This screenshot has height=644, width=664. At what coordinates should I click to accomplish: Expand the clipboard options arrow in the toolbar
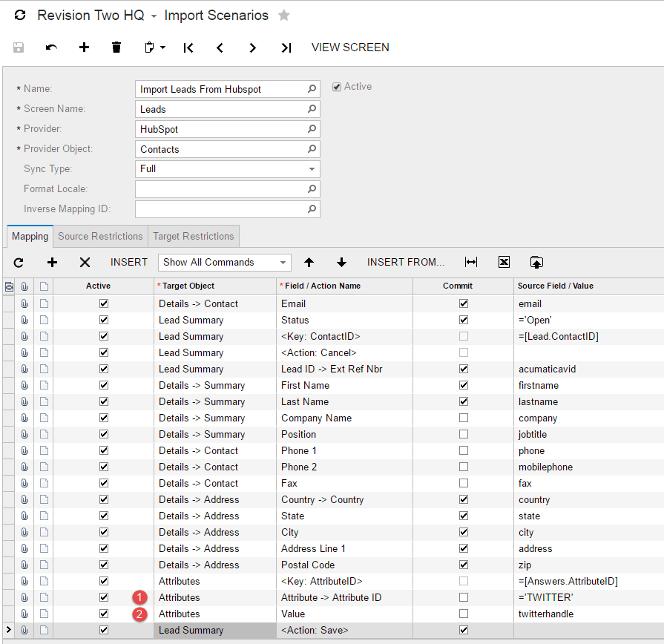(162, 47)
